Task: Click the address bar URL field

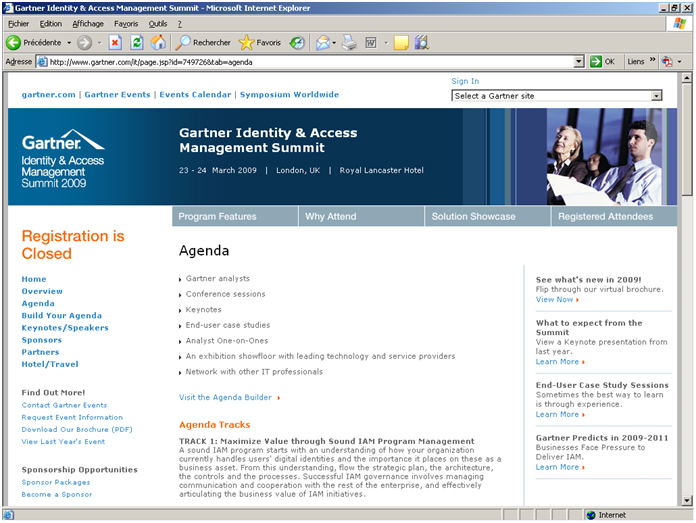Action: click(310, 62)
